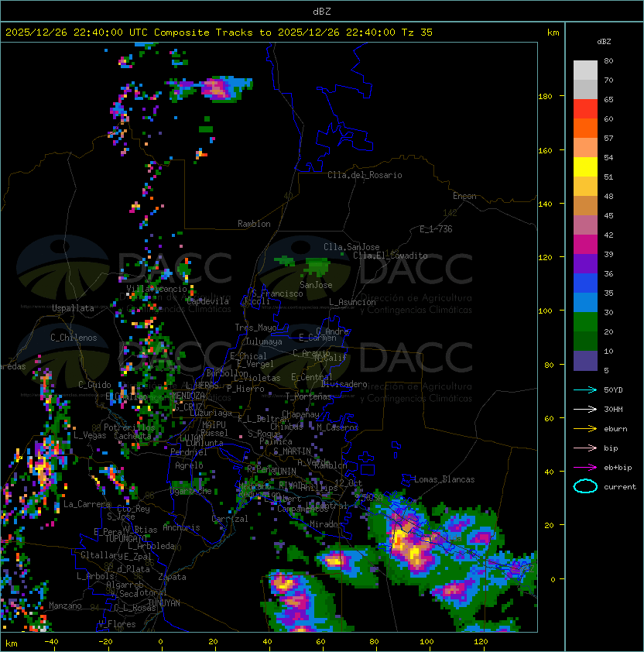Pick the purple 39 dBZ legend swatch
This screenshot has height=652, width=644.
pos(585,263)
